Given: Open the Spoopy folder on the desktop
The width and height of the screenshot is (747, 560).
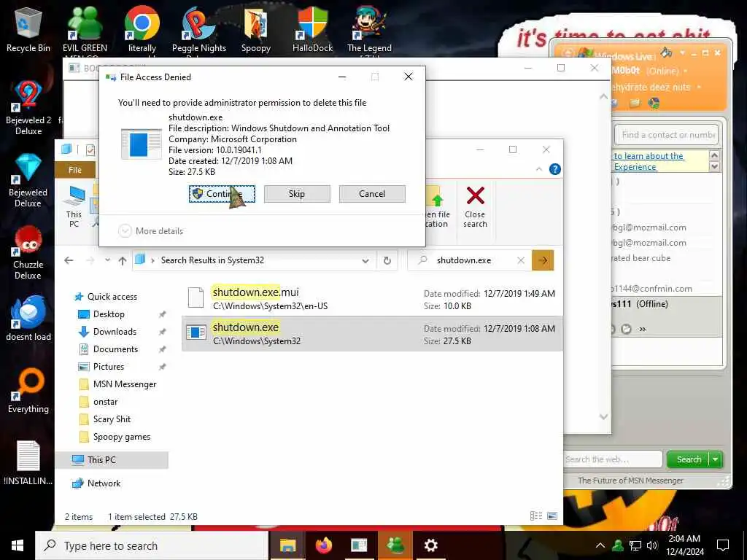Looking at the screenshot, I should click(x=256, y=28).
